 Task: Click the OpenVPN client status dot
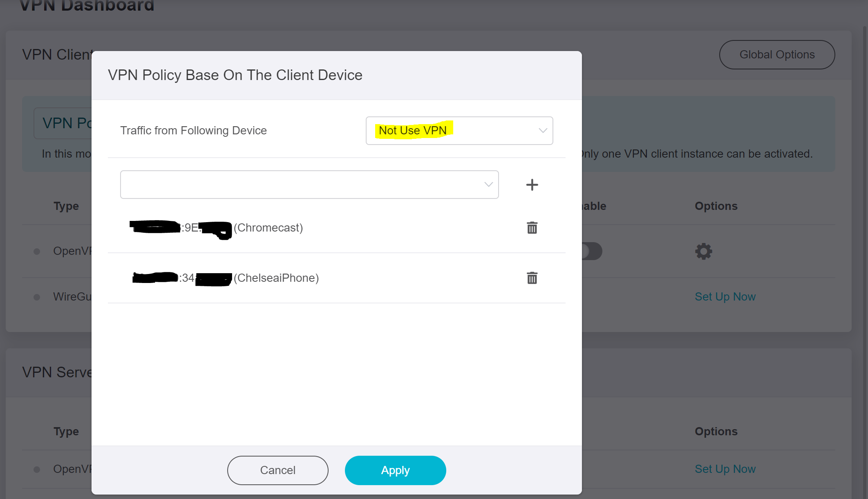point(37,251)
